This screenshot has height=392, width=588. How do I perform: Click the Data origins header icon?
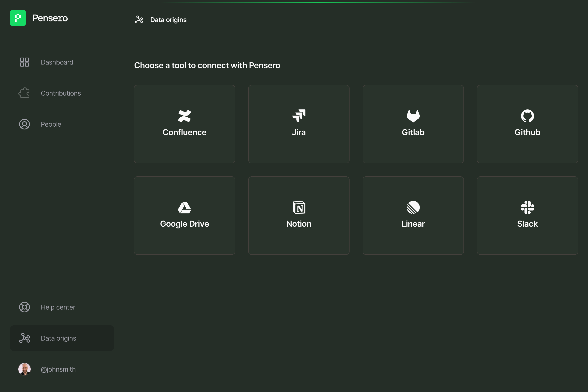[x=139, y=20]
